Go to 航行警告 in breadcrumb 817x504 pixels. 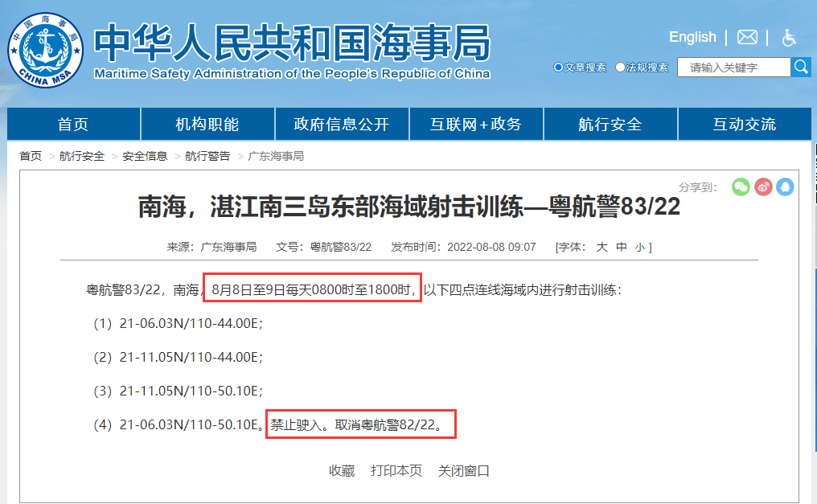(207, 156)
